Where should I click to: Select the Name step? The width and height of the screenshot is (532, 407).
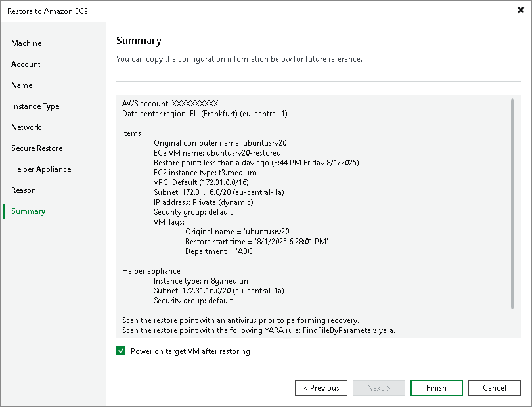pos(22,85)
